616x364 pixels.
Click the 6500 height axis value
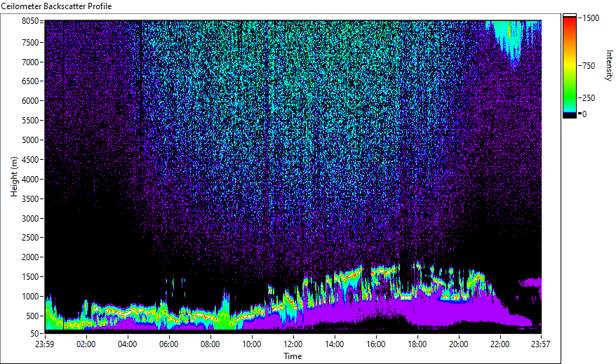click(x=30, y=81)
